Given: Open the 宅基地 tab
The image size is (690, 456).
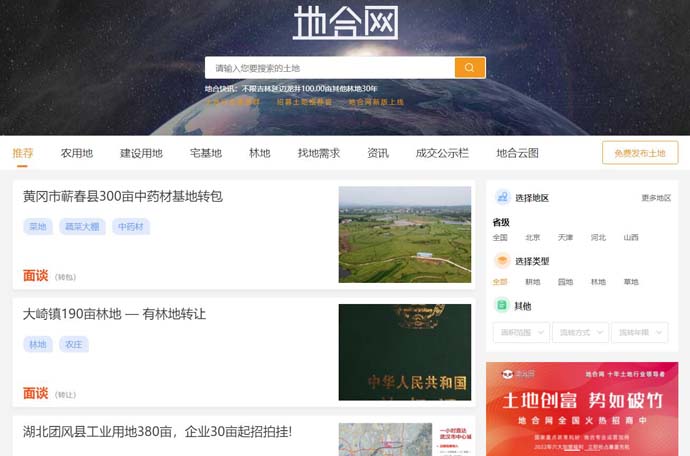Looking at the screenshot, I should 206,153.
